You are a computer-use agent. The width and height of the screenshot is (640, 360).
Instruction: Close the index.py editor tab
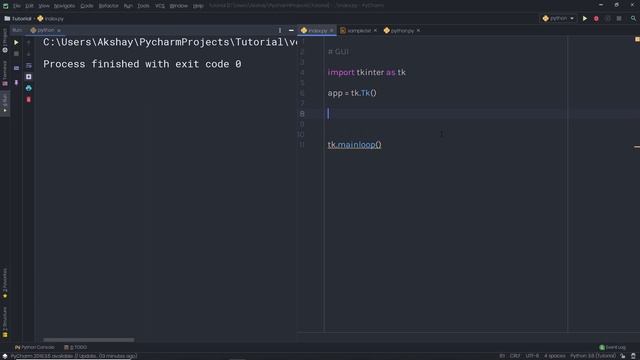click(x=332, y=31)
